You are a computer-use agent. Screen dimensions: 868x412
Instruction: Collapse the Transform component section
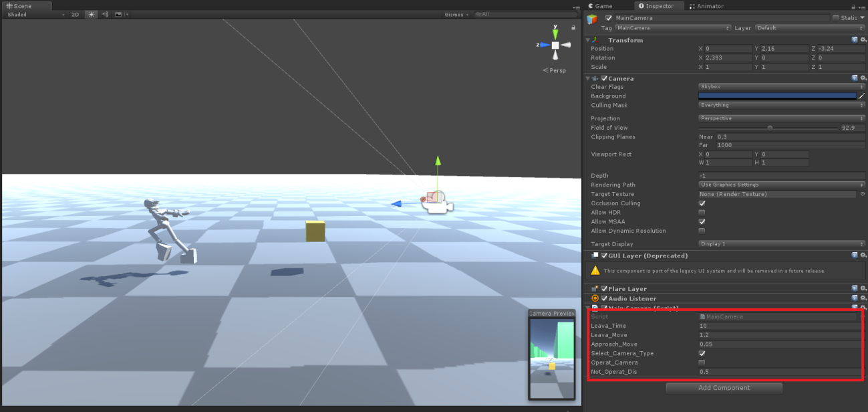tap(587, 40)
